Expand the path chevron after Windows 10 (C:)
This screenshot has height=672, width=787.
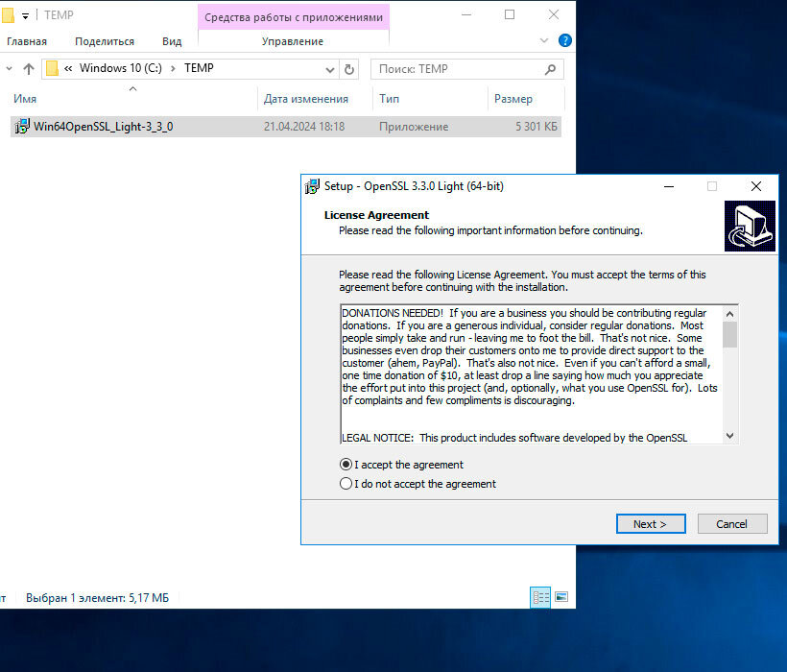[x=173, y=68]
